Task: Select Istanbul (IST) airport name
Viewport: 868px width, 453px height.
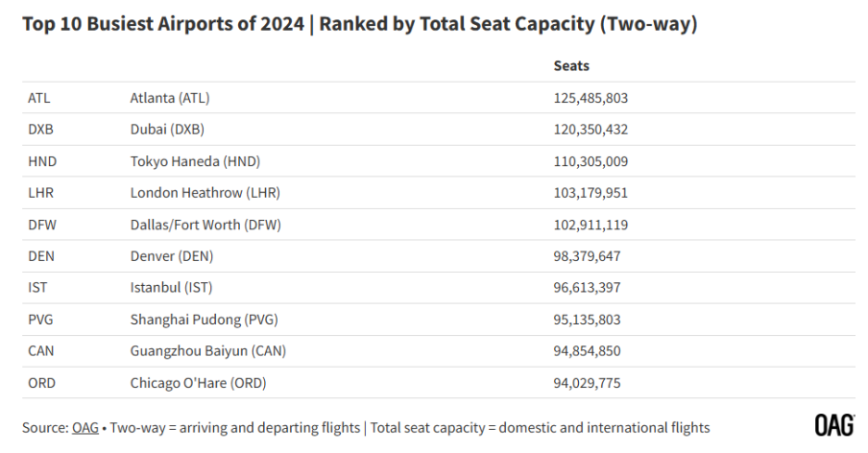Action: tap(171, 288)
